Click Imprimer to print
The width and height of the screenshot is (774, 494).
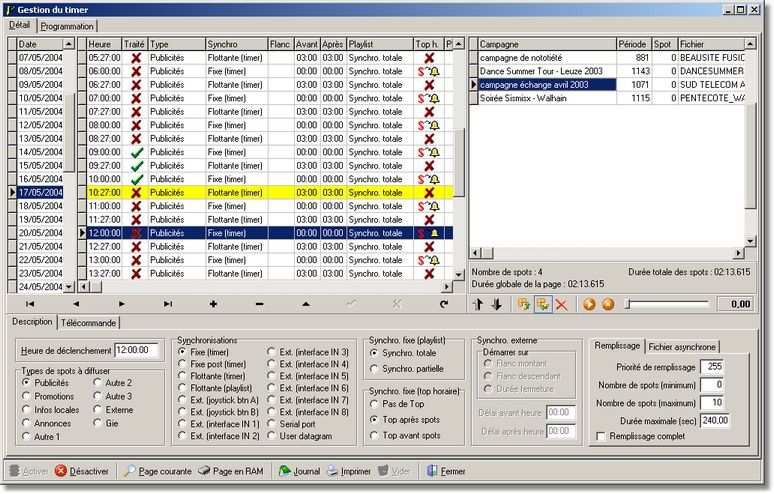click(x=349, y=471)
